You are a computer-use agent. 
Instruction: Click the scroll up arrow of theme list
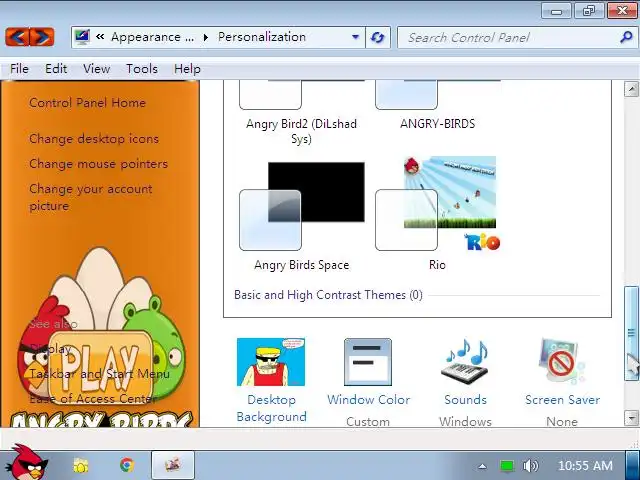(x=631, y=89)
